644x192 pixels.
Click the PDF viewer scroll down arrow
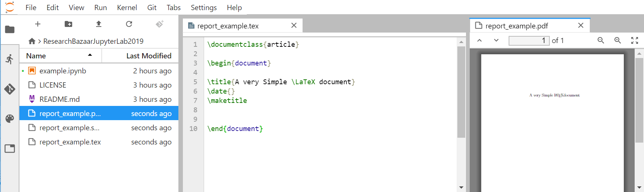coord(639,188)
